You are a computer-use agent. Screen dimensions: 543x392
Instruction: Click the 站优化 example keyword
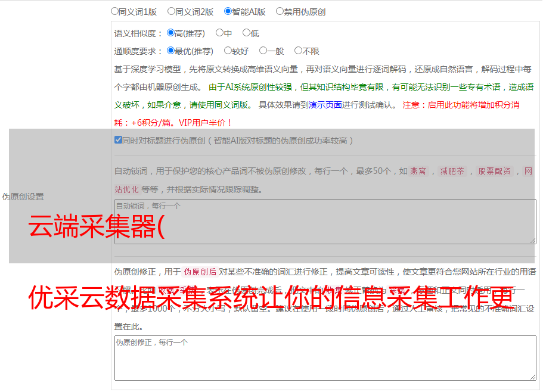pos(127,189)
